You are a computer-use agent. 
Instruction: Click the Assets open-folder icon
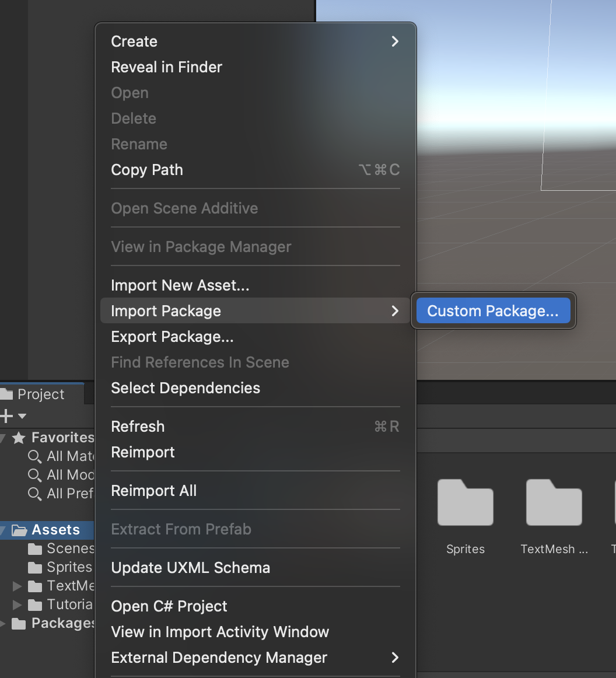[19, 530]
